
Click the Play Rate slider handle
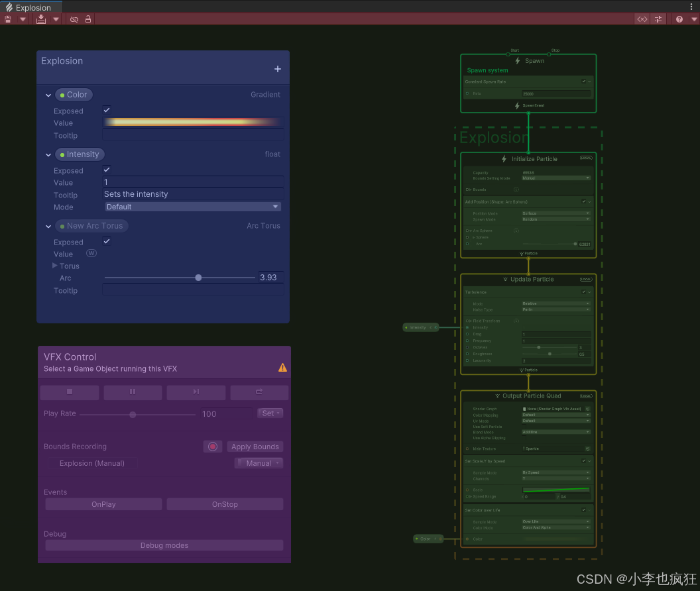[133, 415]
